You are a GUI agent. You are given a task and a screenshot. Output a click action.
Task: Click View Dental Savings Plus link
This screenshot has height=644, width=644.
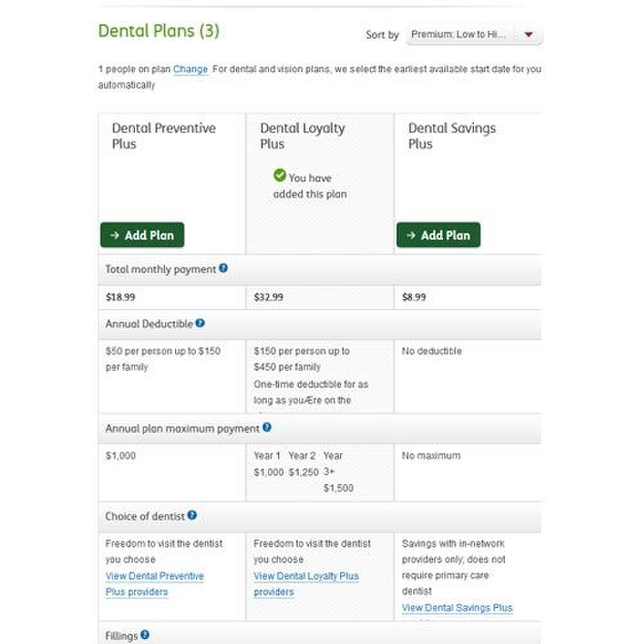click(457, 608)
